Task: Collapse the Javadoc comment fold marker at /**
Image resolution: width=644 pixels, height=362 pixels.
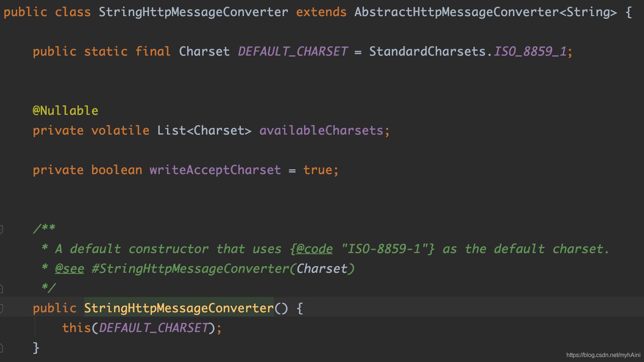Action: coord(1,230)
